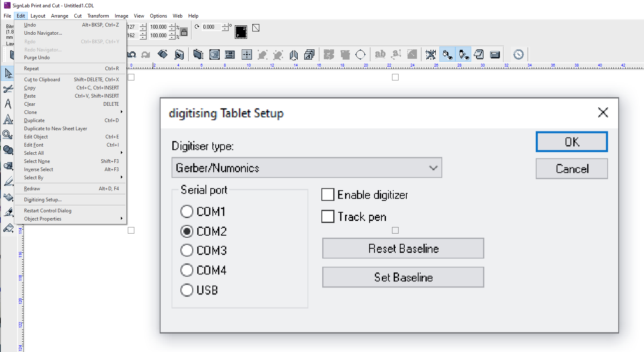The height and width of the screenshot is (352, 644).
Task: Select COM3 serial port
Action: [x=187, y=250]
